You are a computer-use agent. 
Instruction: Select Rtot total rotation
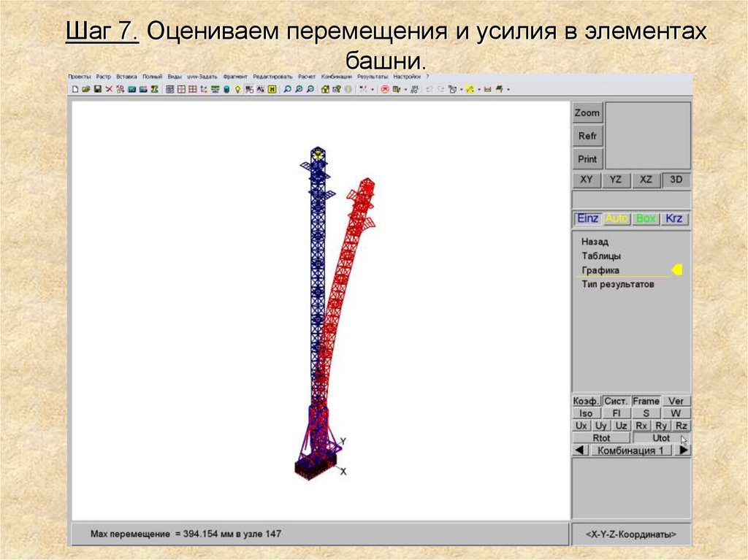(x=602, y=438)
